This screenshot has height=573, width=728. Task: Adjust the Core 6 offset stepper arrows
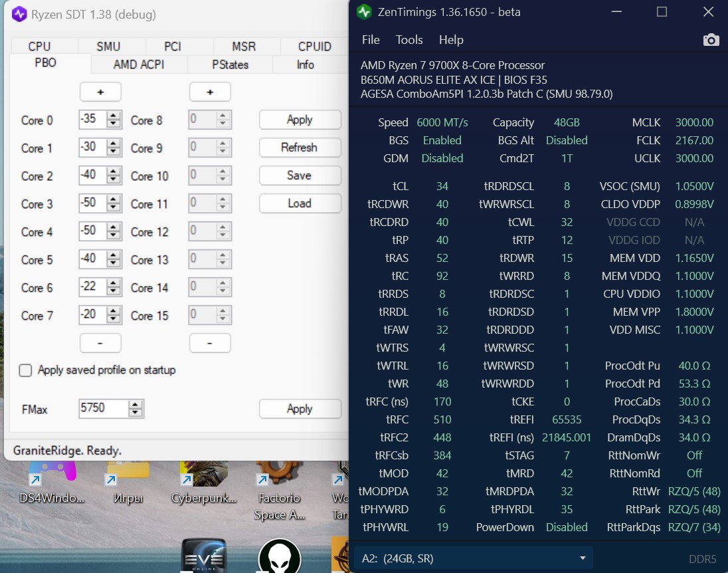pos(114,287)
